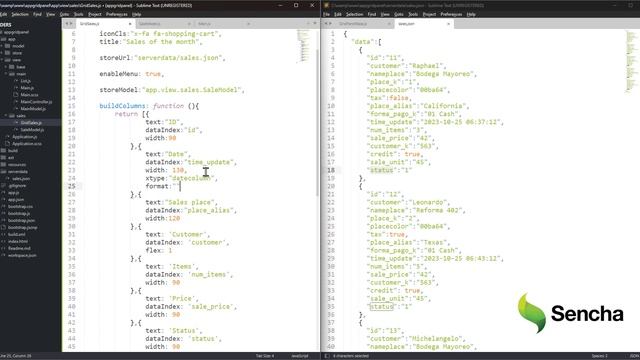Open MainModel.js in the sidebar
Screen dimensions: 640x360
pos(33,109)
